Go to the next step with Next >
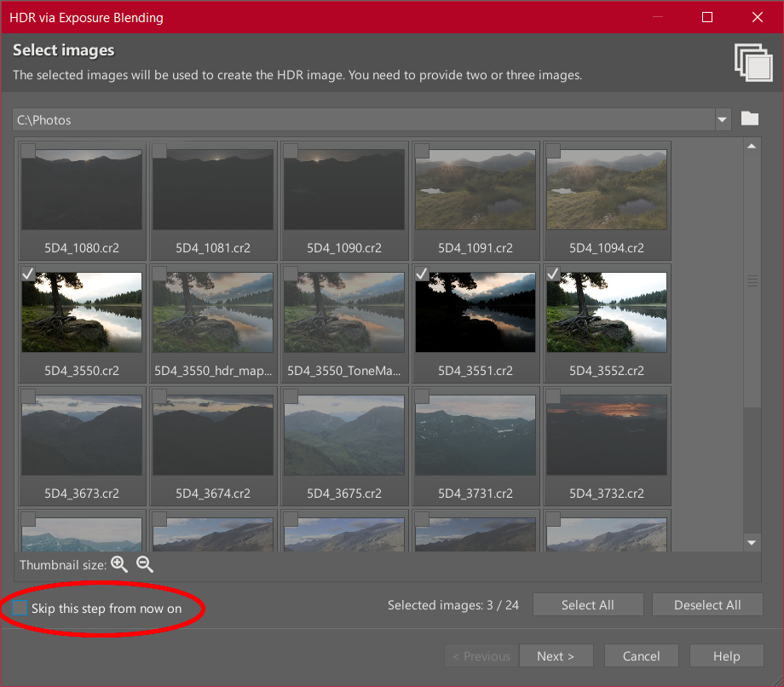The height and width of the screenshot is (687, 784). tap(555, 655)
